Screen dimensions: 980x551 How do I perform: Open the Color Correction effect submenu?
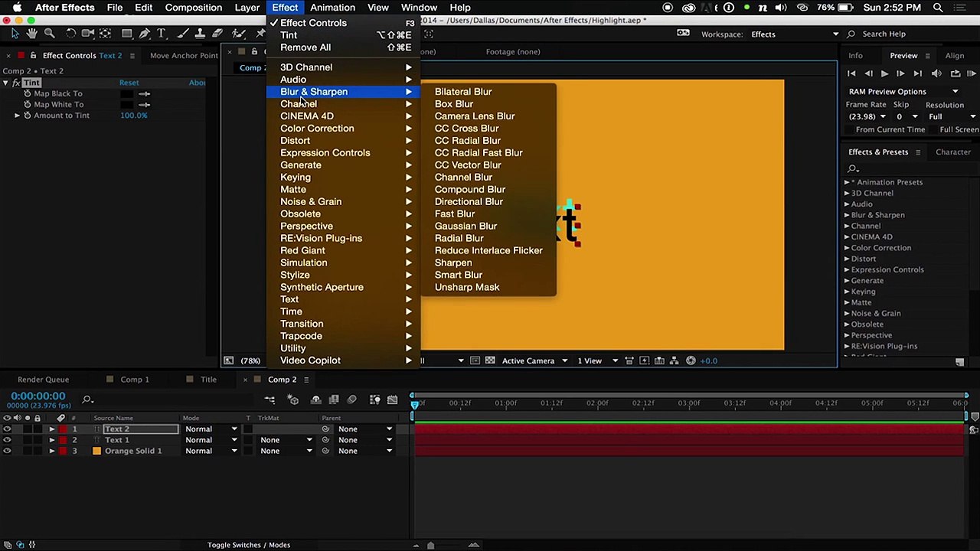coord(317,129)
